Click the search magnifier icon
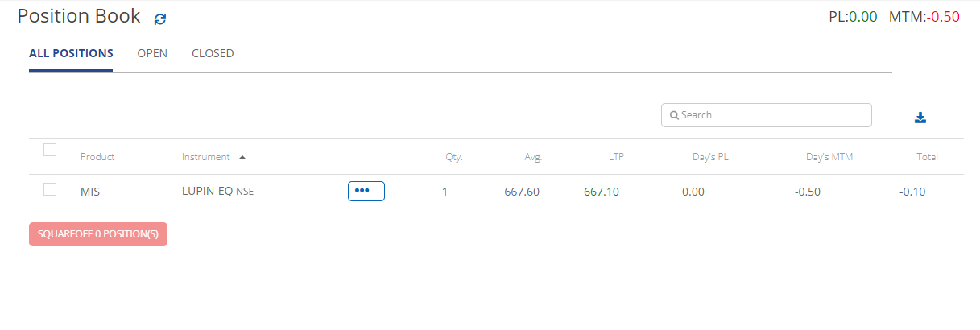The image size is (980, 330). click(674, 115)
